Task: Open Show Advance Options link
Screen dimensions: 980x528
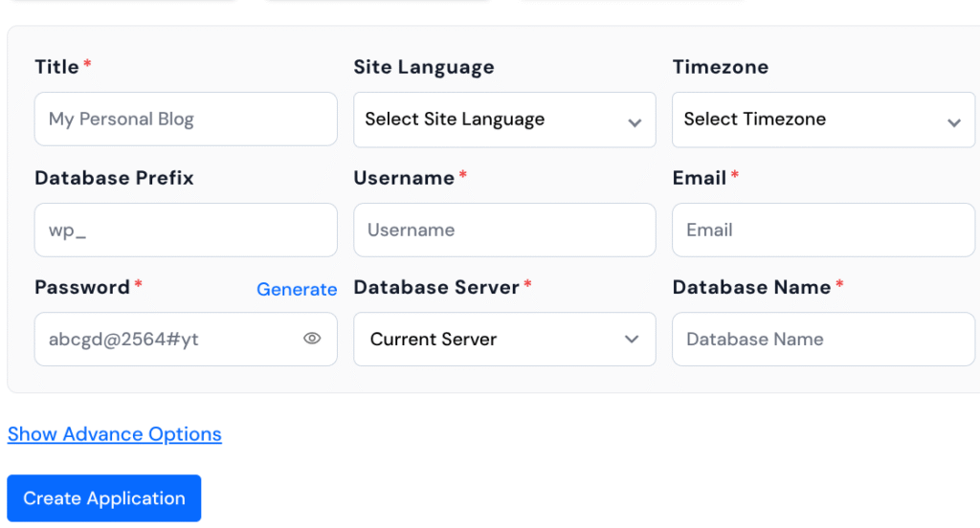Action: tap(115, 434)
